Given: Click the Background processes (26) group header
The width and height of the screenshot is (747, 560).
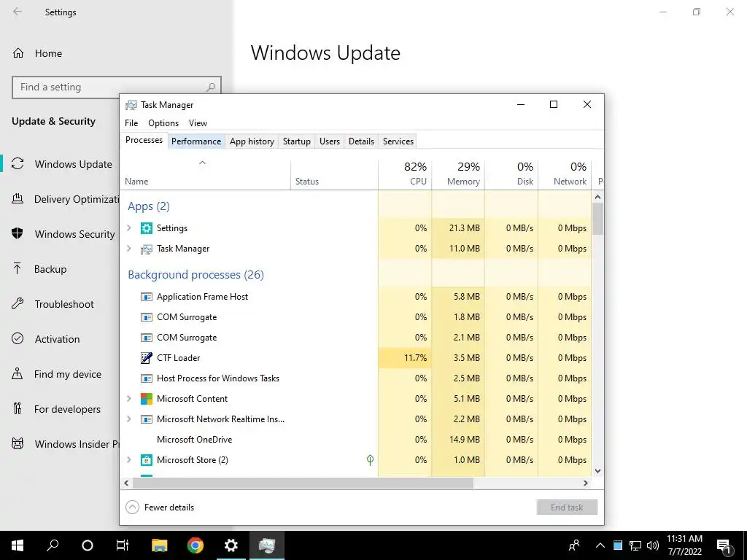Looking at the screenshot, I should pos(196,275).
